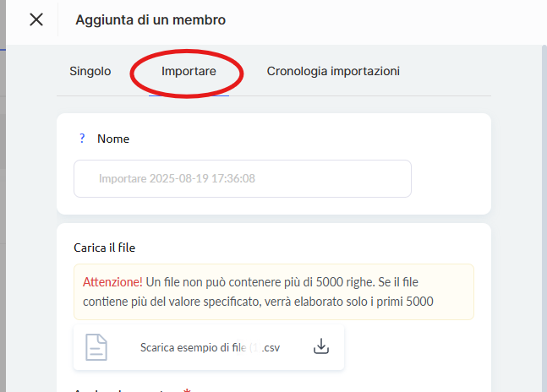
Task: Click blank area right of sample file card
Action: pos(414,346)
